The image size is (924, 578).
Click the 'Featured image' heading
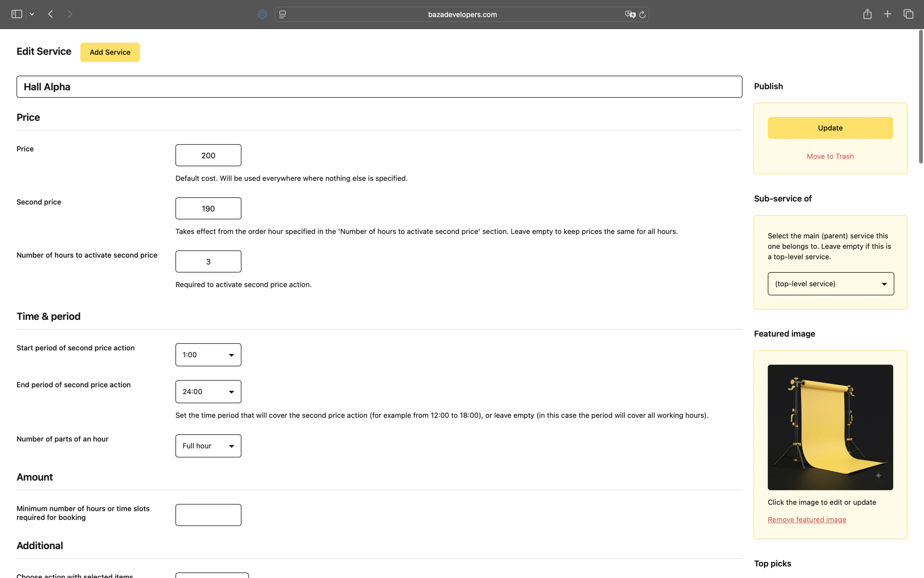pos(785,334)
